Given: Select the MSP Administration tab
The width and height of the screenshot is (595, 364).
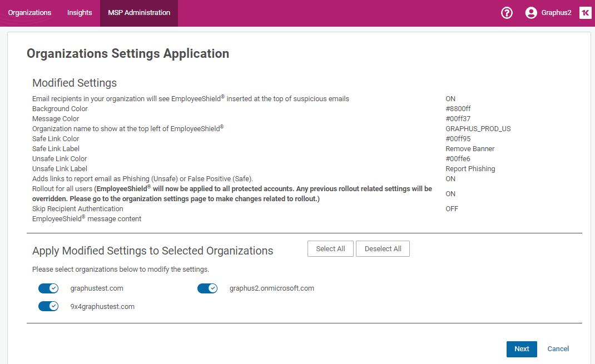Looking at the screenshot, I should click(139, 13).
